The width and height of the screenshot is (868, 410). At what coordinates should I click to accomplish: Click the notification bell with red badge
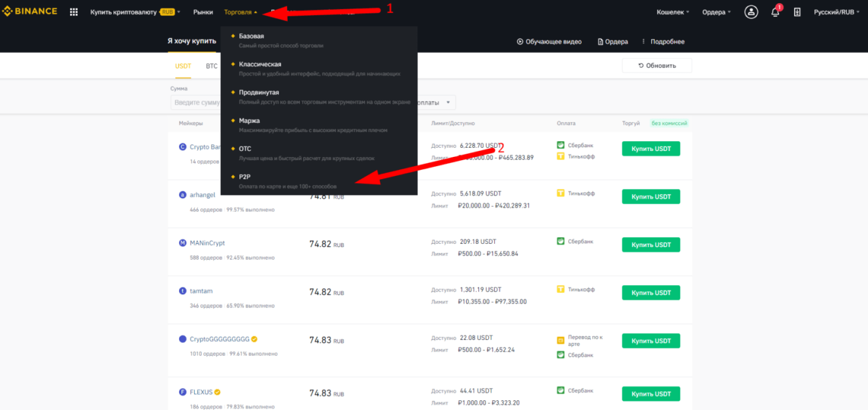coord(775,11)
